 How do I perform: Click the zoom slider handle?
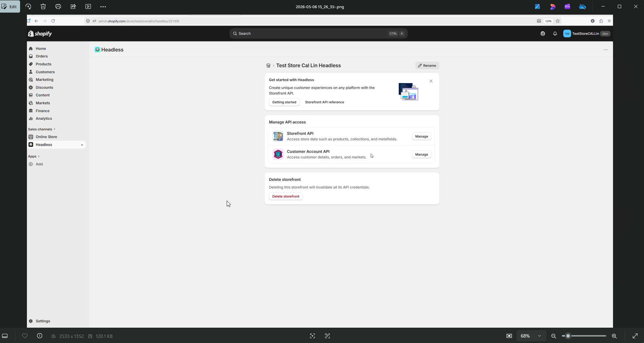point(568,336)
